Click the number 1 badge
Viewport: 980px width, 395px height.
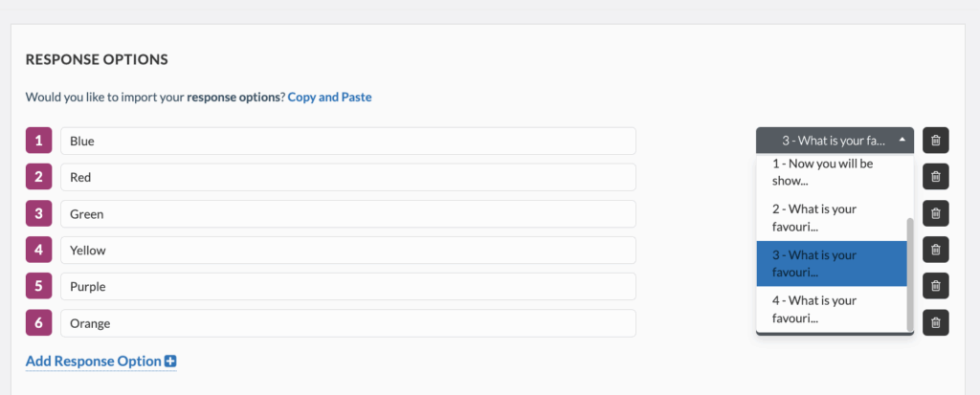click(x=38, y=141)
